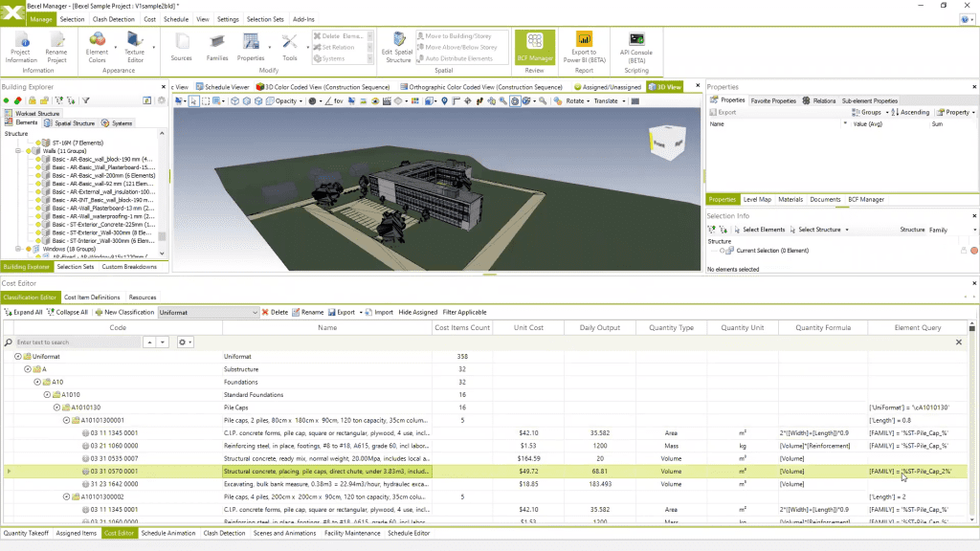Viewport: 980px width, 551px height.
Task: Click Opacity control in view toolbar
Action: coord(286,101)
